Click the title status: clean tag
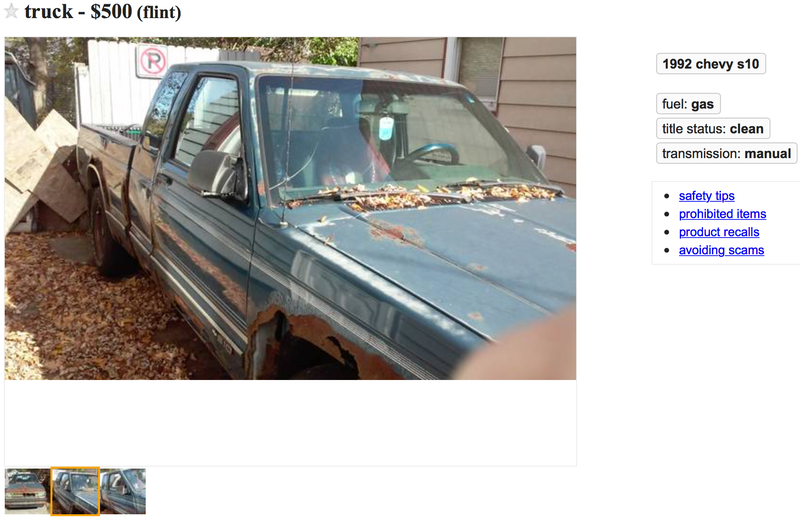Viewport: 800px width, 520px height. 713,129
